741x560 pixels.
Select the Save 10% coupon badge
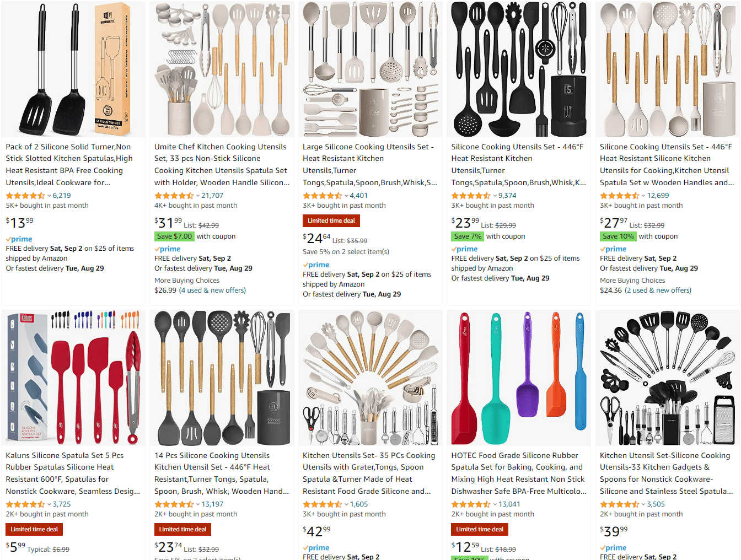click(x=618, y=236)
